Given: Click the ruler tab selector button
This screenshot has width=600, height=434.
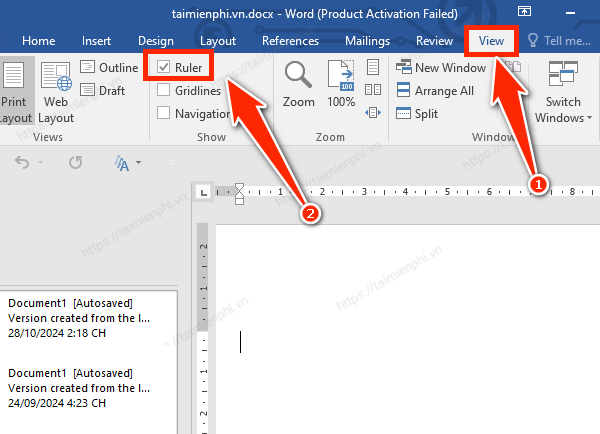Looking at the screenshot, I should tap(204, 192).
